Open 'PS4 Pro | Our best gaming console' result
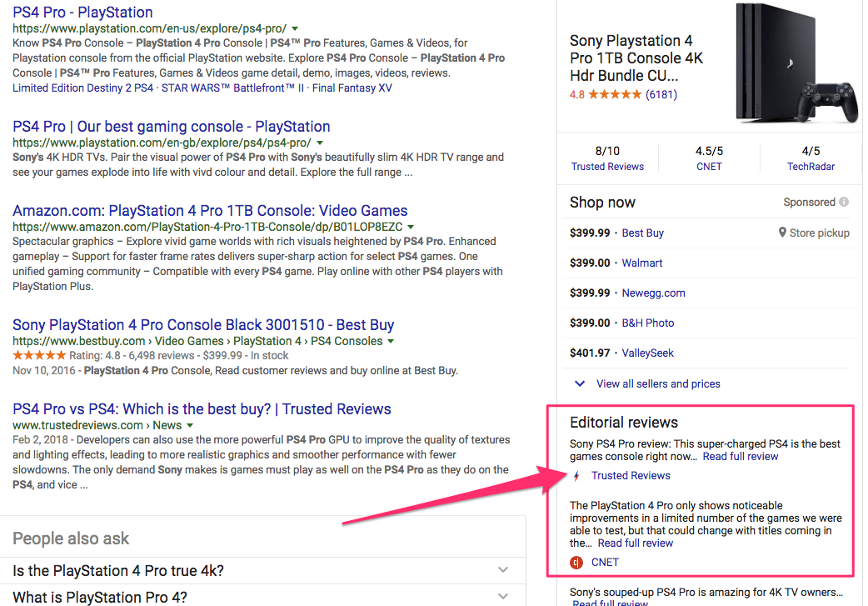868x606 pixels. (172, 127)
